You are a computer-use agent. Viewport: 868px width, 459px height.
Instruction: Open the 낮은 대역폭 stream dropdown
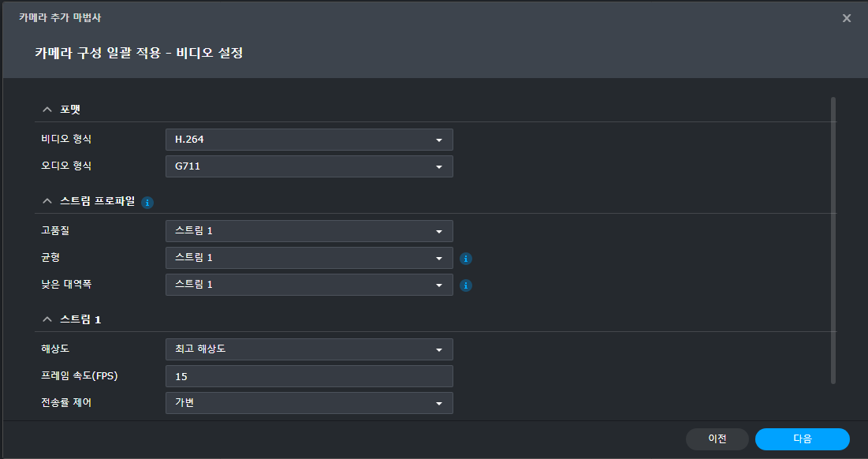tap(309, 285)
